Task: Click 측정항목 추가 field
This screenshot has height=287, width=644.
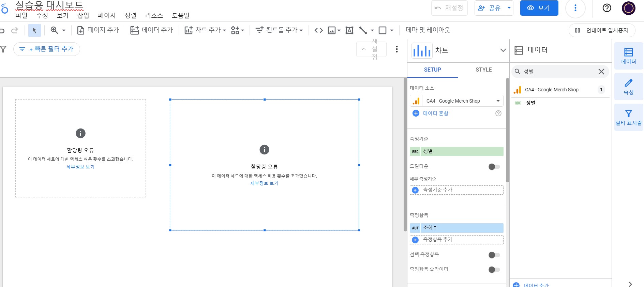Action: point(456,240)
